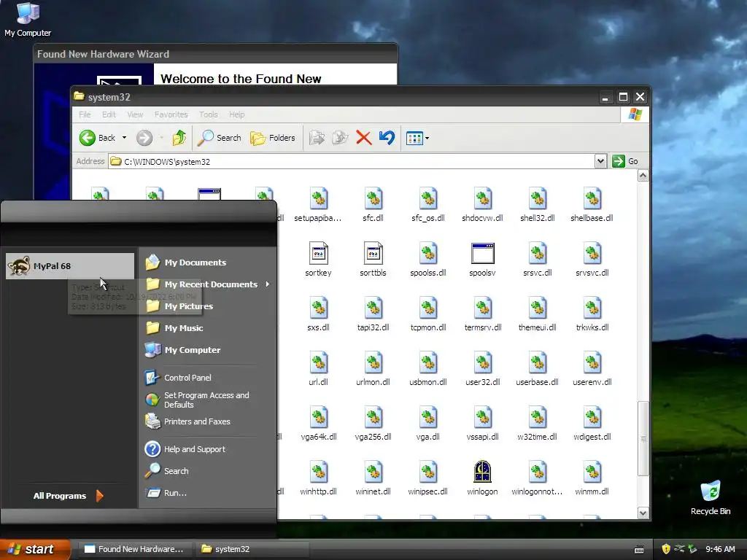Select the shdocvw.dll file icon
The width and height of the screenshot is (747, 560).
coord(483,199)
